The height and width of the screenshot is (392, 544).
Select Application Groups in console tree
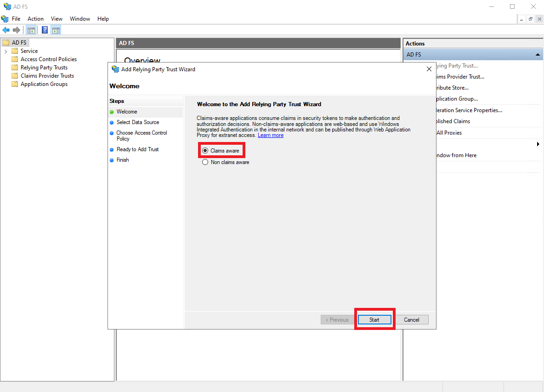[x=44, y=84]
